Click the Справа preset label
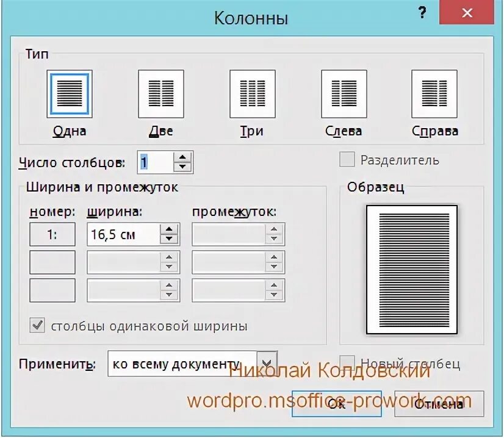 tap(435, 131)
